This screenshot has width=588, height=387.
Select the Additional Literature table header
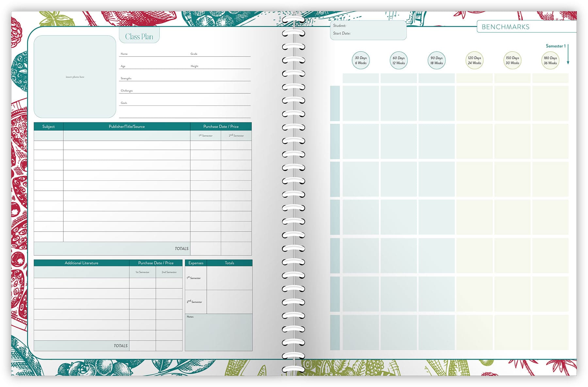coord(81,263)
